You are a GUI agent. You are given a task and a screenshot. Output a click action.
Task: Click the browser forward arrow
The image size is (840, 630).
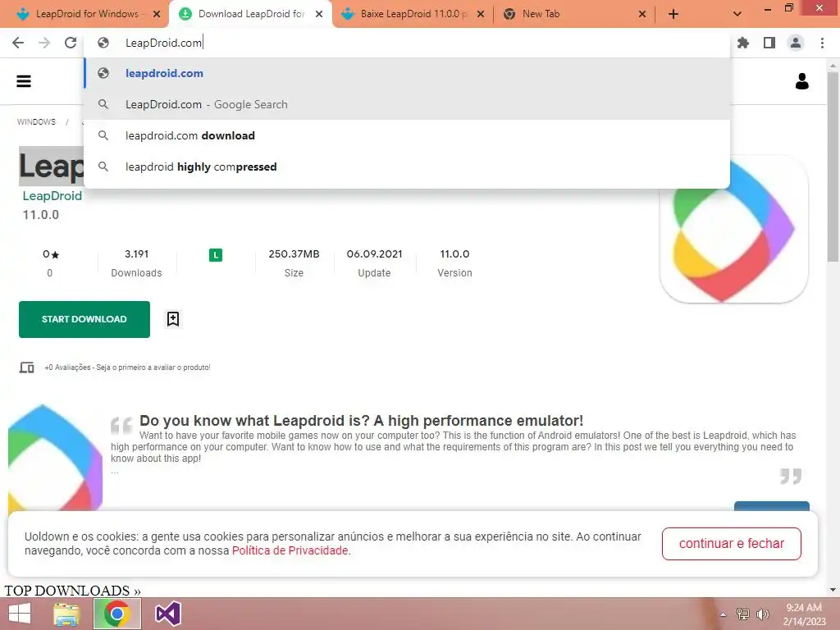44,43
